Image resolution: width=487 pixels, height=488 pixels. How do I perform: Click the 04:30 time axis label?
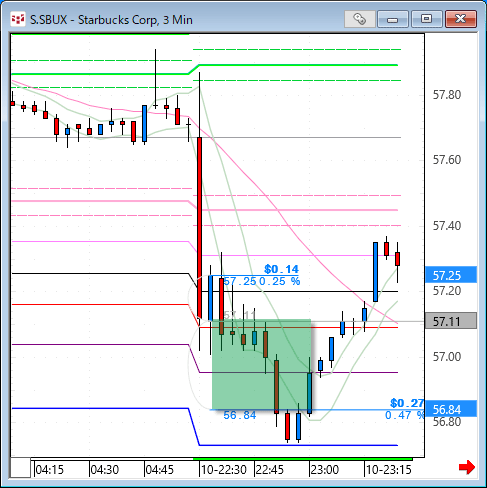[105, 470]
